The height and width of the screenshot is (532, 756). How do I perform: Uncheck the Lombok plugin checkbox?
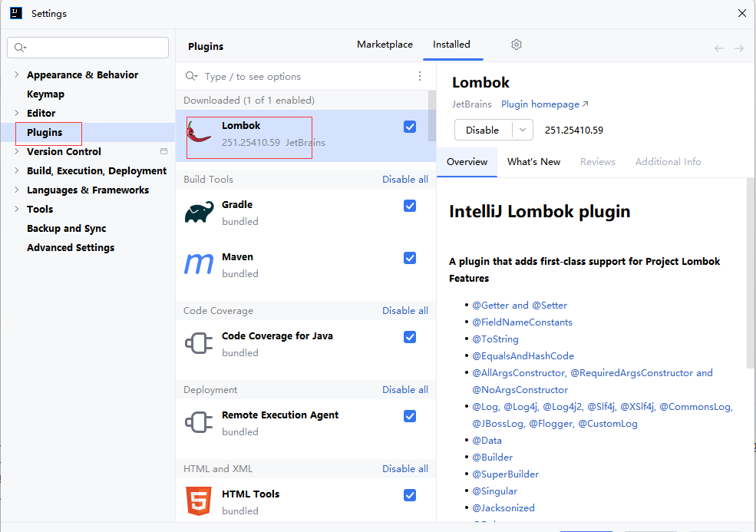410,127
